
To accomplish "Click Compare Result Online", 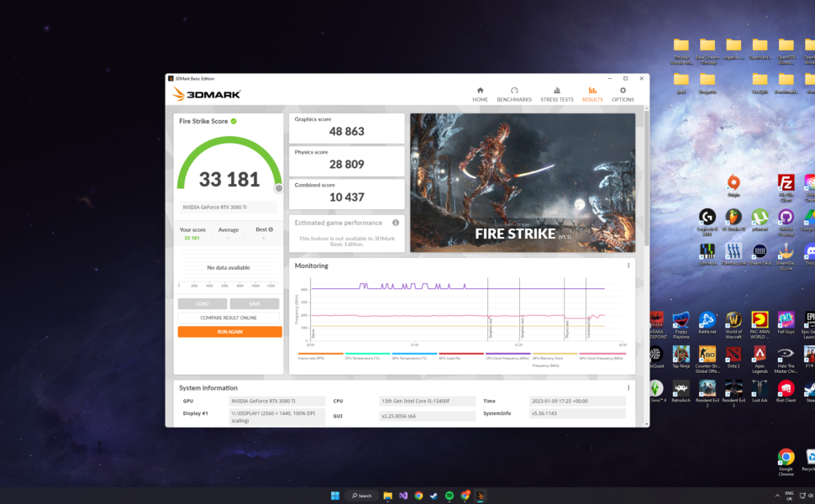I will tap(229, 318).
